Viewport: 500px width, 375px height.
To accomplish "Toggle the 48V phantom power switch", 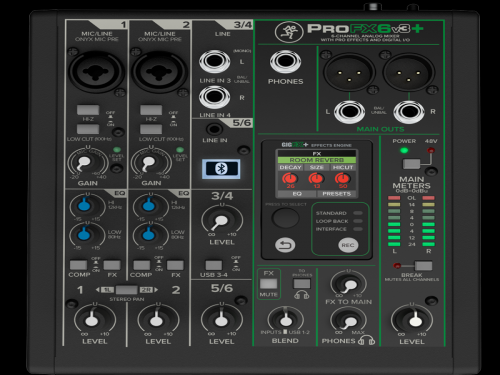I will click(x=411, y=164).
